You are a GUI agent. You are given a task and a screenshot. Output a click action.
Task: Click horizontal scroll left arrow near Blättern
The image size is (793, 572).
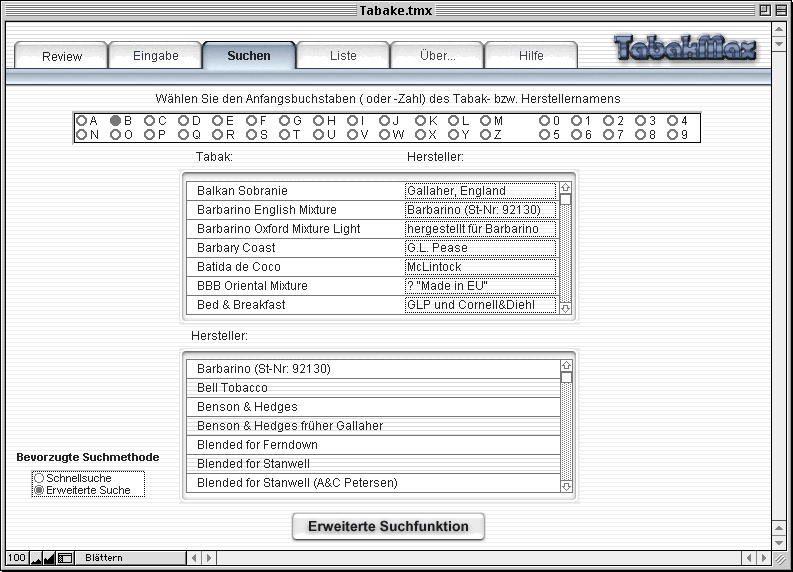pos(194,558)
